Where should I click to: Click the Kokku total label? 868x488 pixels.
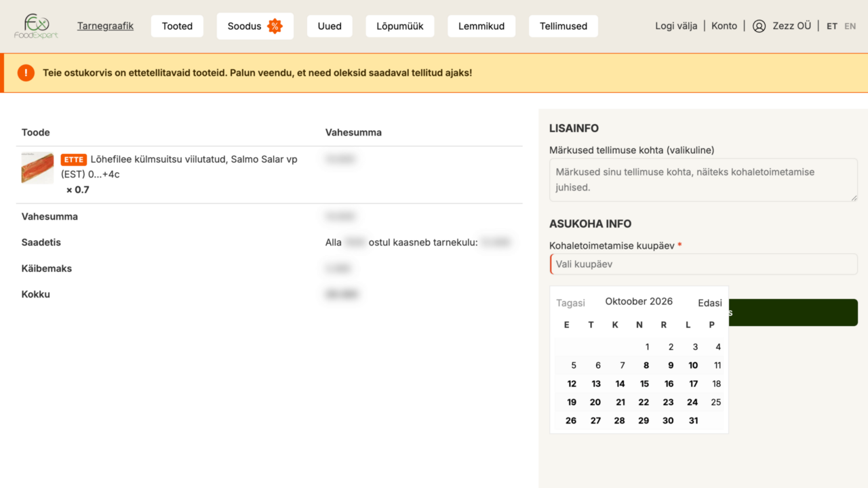point(36,294)
